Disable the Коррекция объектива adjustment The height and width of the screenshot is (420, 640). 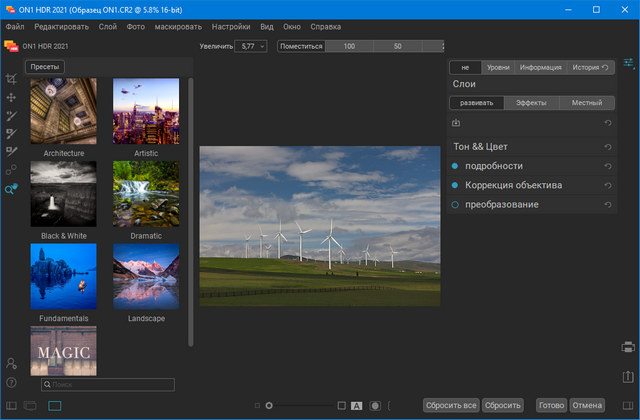(x=455, y=185)
